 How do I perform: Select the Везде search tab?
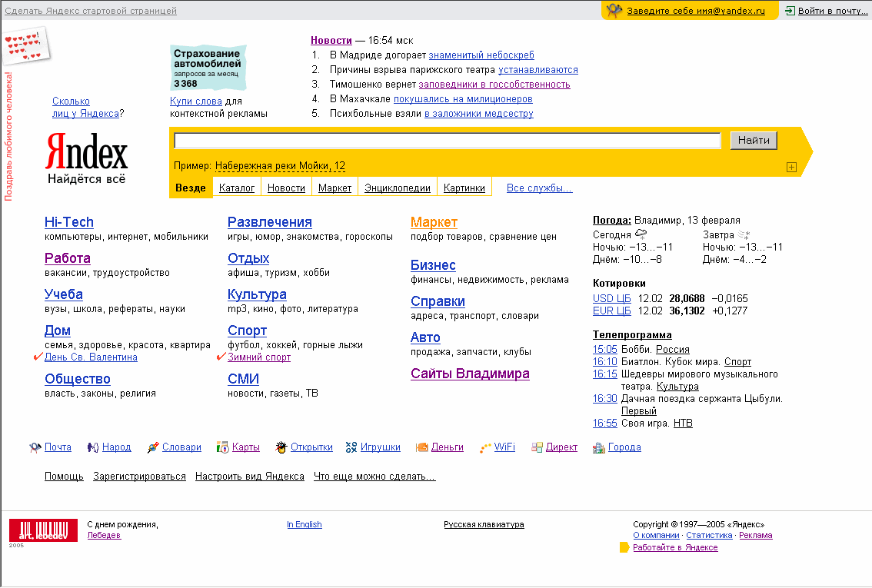coord(191,188)
